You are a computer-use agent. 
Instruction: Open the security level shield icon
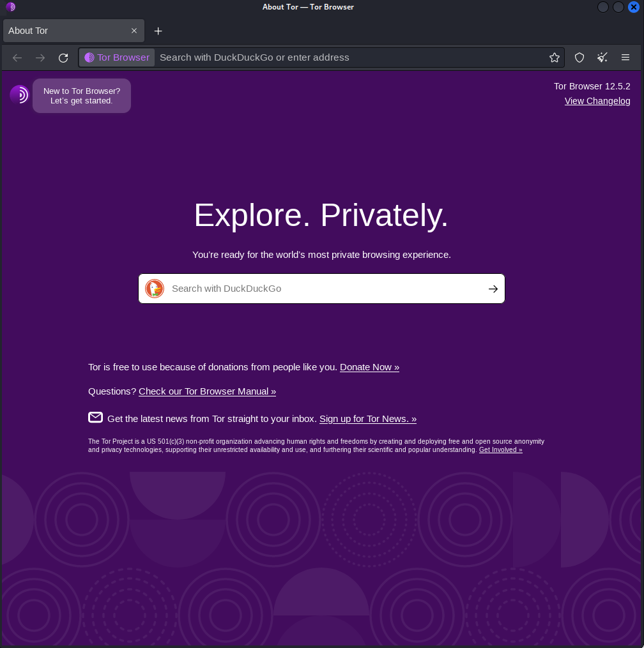[x=579, y=57]
